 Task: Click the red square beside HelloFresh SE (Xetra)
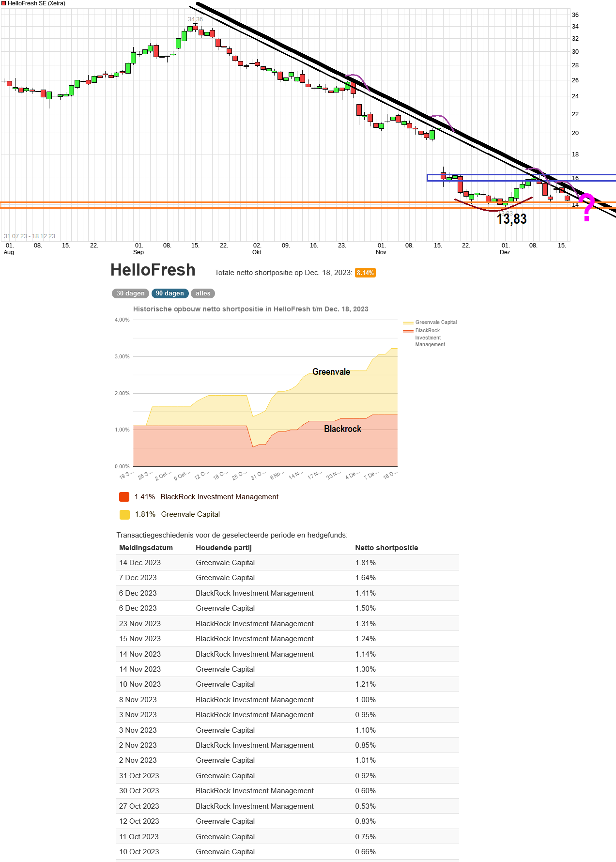[x=4, y=3]
